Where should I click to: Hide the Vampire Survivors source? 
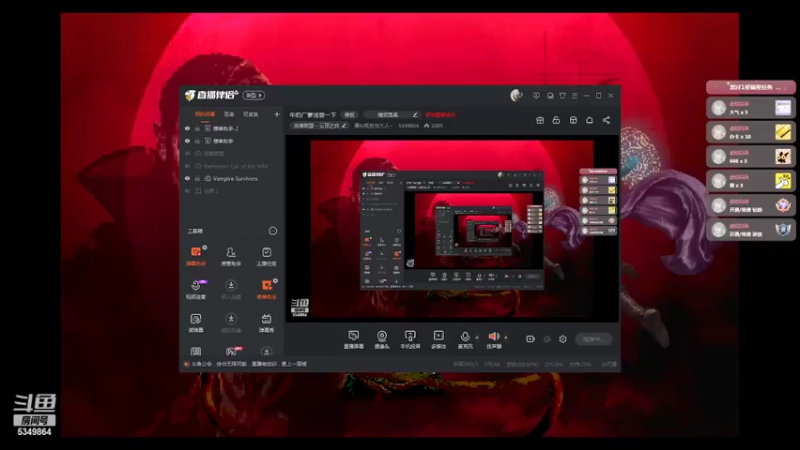(x=187, y=179)
